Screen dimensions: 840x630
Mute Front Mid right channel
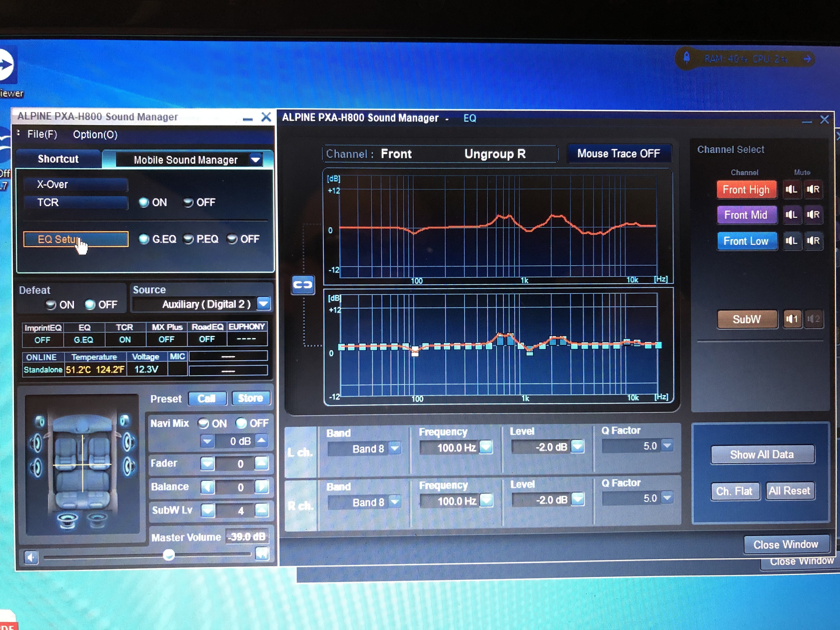pos(813,215)
